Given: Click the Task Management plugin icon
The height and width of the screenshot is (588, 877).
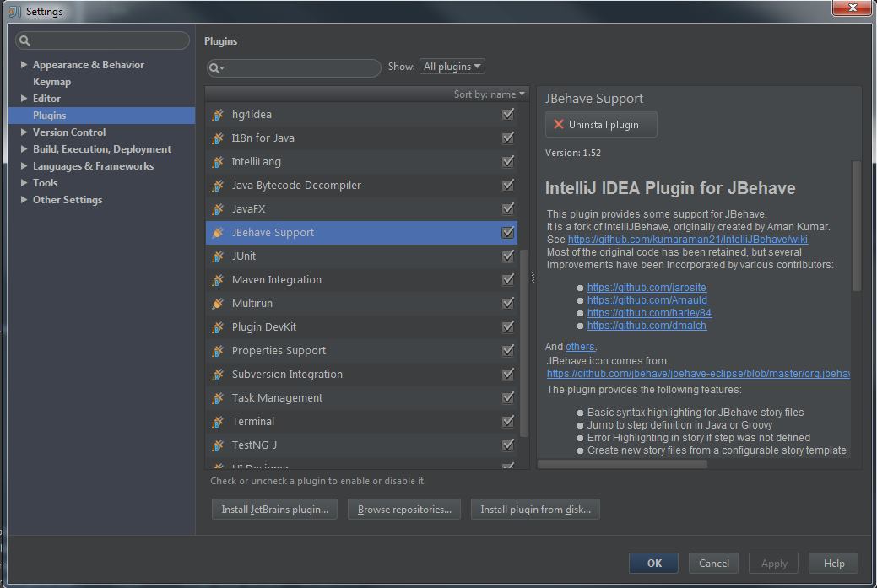Looking at the screenshot, I should point(218,398).
